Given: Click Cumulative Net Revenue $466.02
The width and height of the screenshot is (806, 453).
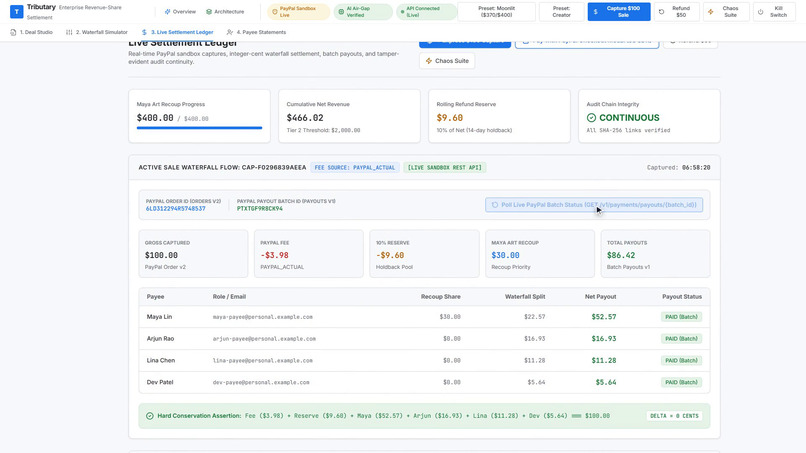Looking at the screenshot, I should 305,118.
